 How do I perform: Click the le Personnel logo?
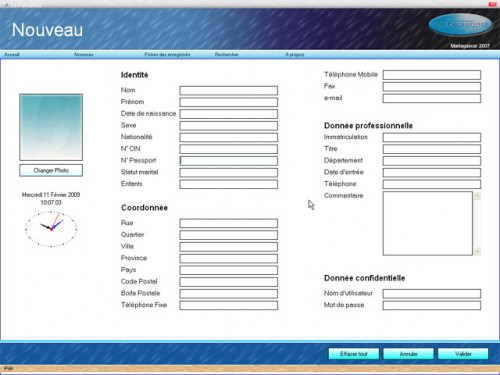pos(461,24)
